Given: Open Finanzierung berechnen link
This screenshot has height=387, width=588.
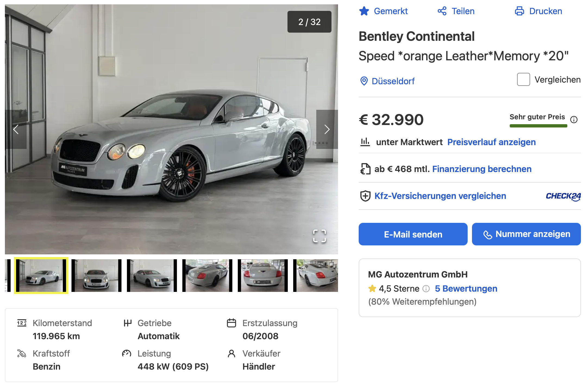Looking at the screenshot, I should click(482, 169).
